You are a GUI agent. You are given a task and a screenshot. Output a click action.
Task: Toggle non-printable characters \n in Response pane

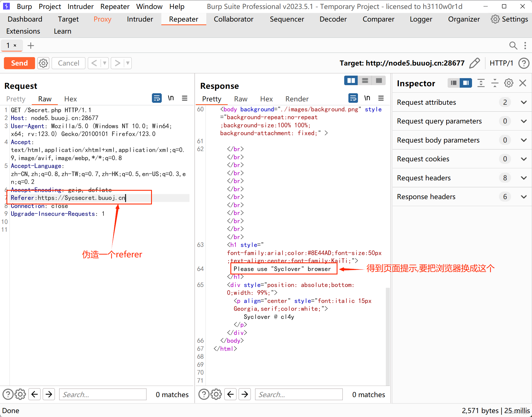coord(367,98)
